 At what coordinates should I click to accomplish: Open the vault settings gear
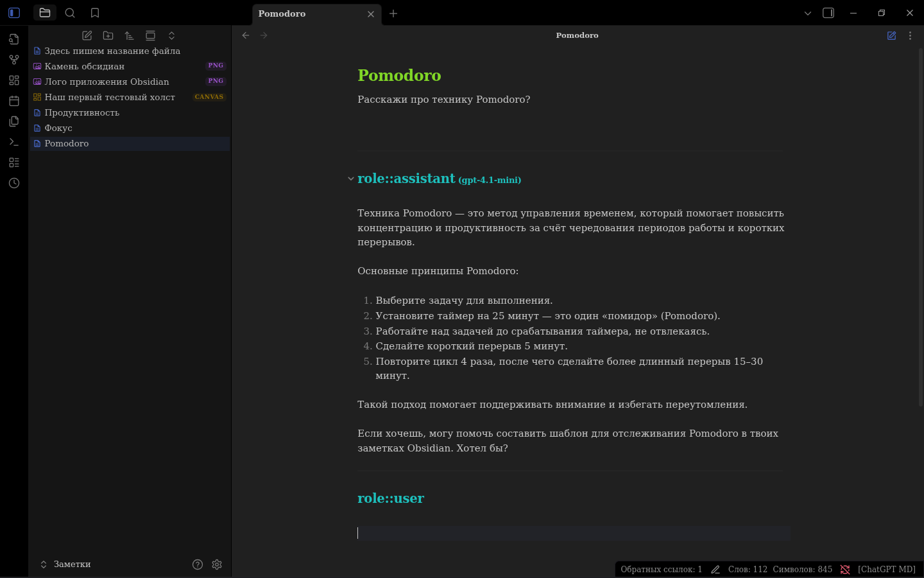coord(217,565)
